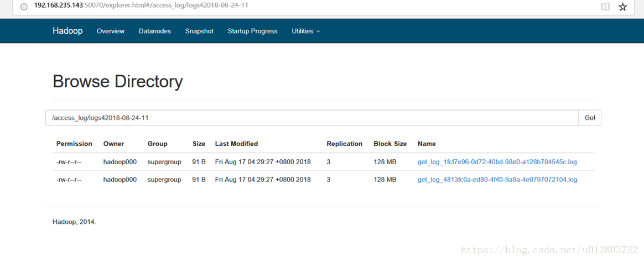Click the directory path input field
This screenshot has width=644, height=261.
tap(311, 118)
